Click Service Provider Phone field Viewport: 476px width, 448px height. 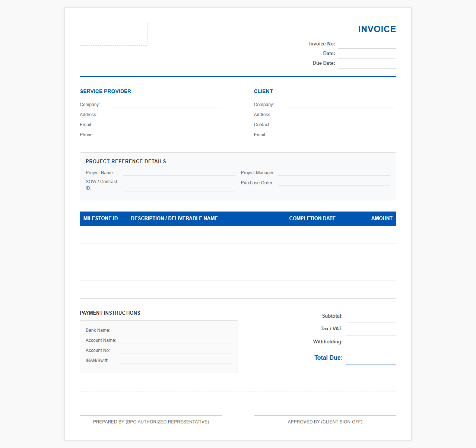166,134
